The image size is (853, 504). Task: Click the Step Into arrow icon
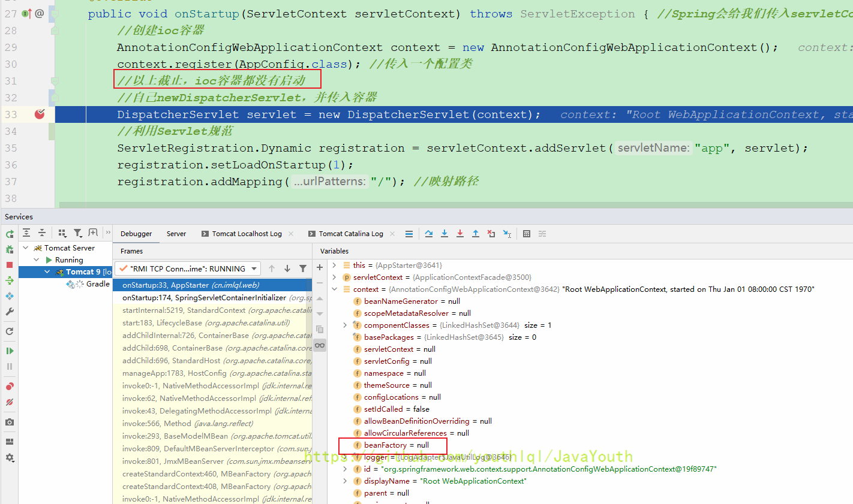[444, 234]
